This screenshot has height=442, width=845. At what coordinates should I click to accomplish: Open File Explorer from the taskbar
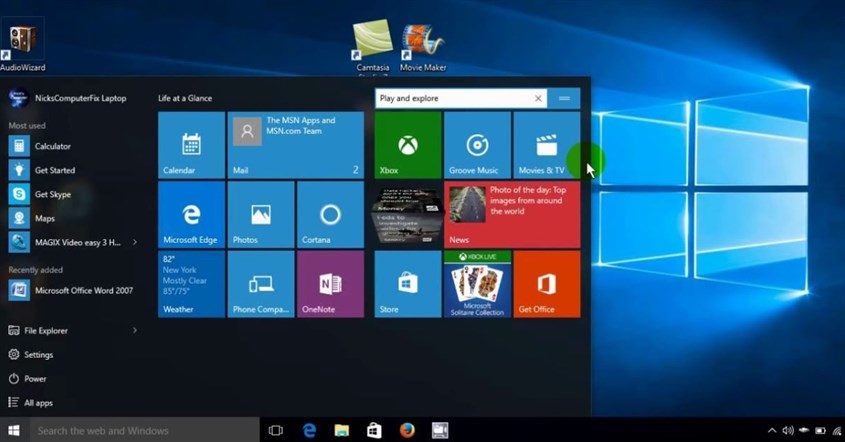pos(342,430)
